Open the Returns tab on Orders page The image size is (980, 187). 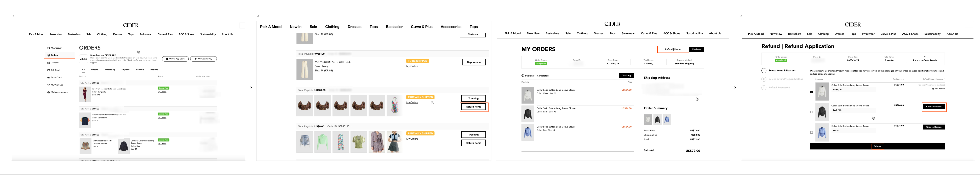154,70
